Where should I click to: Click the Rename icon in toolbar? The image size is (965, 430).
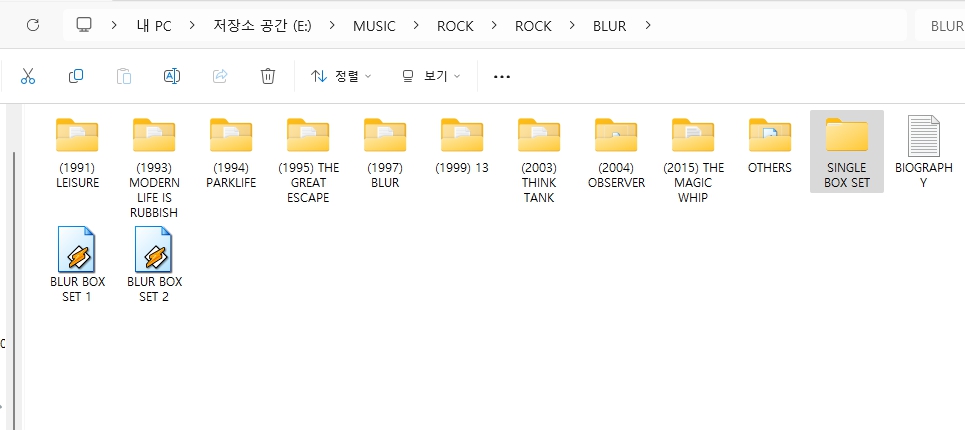[171, 76]
